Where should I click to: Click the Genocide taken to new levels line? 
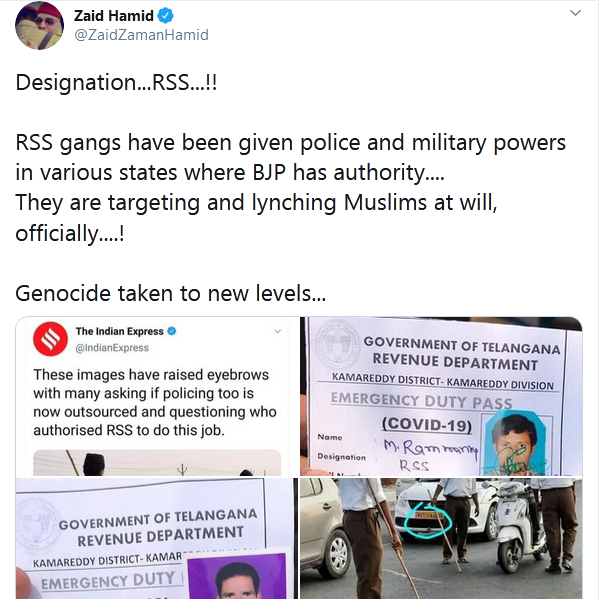(171, 293)
